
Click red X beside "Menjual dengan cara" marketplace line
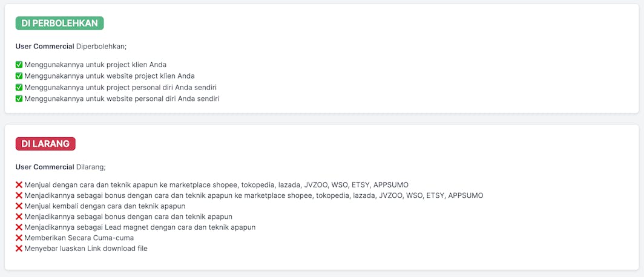tap(19, 184)
